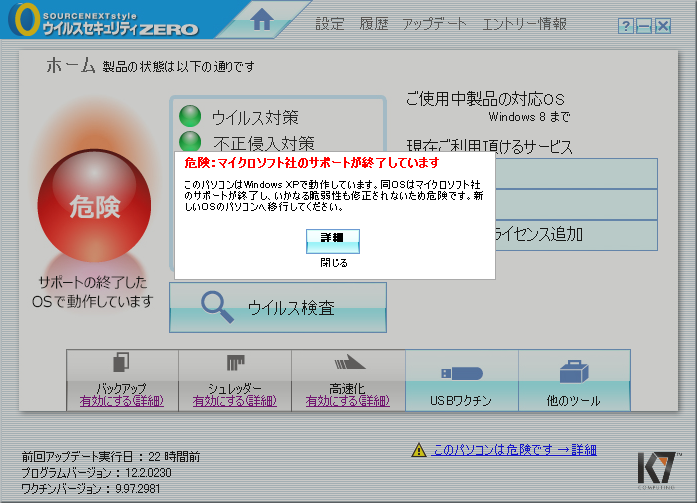Click the 高速化 speed-up icon

[349, 362]
